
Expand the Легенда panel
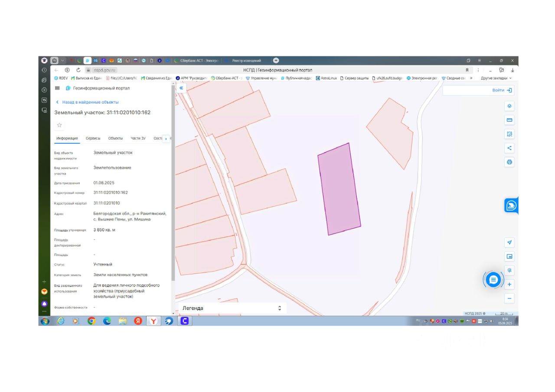pos(232,308)
